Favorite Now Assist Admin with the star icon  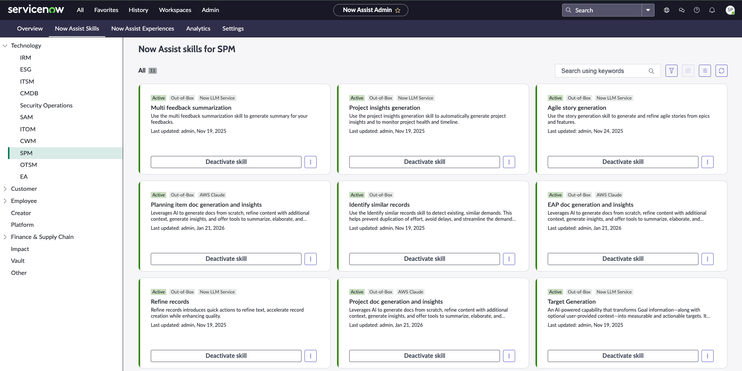point(398,10)
